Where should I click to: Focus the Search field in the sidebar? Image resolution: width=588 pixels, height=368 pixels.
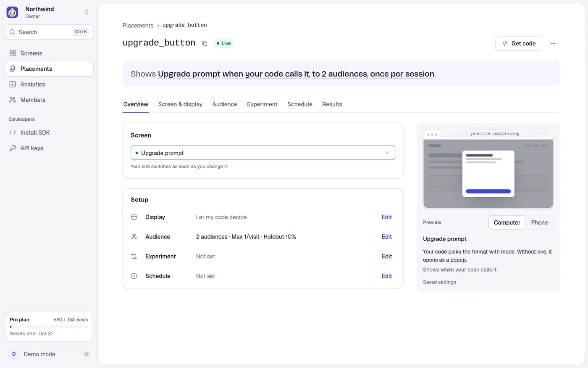coord(49,32)
